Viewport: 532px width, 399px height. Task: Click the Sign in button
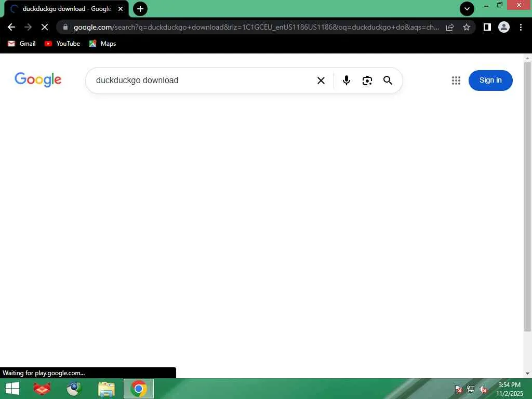[490, 81]
